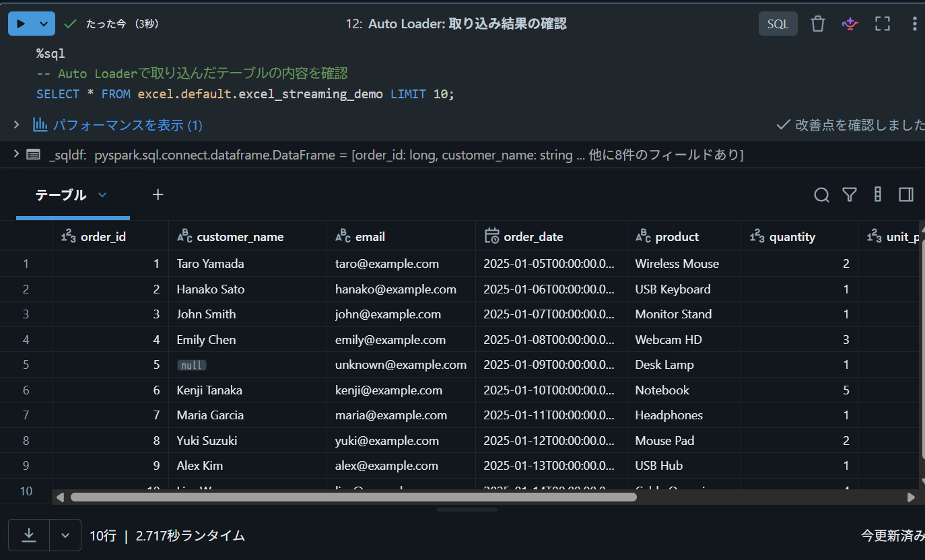Toggle the table side panel

(905, 195)
